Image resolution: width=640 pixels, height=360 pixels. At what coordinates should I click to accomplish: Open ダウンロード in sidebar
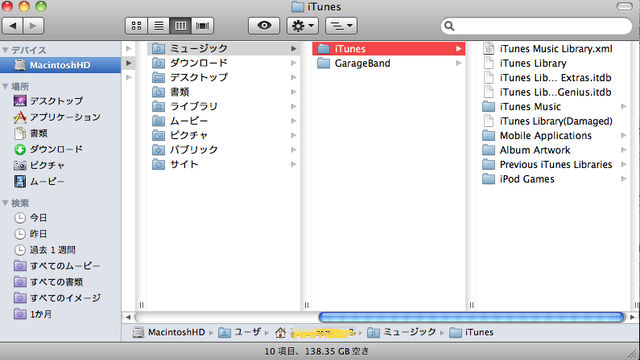pos(48,149)
